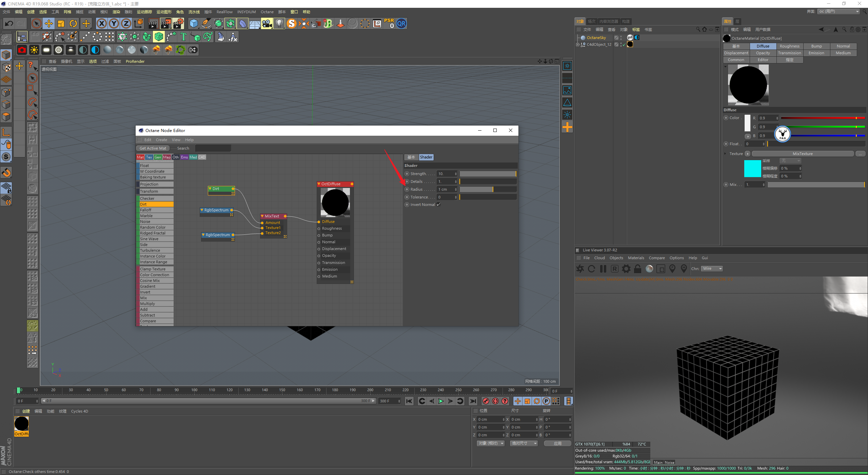Lock the Y axis in the toolbar
868x475 pixels.
point(114,23)
